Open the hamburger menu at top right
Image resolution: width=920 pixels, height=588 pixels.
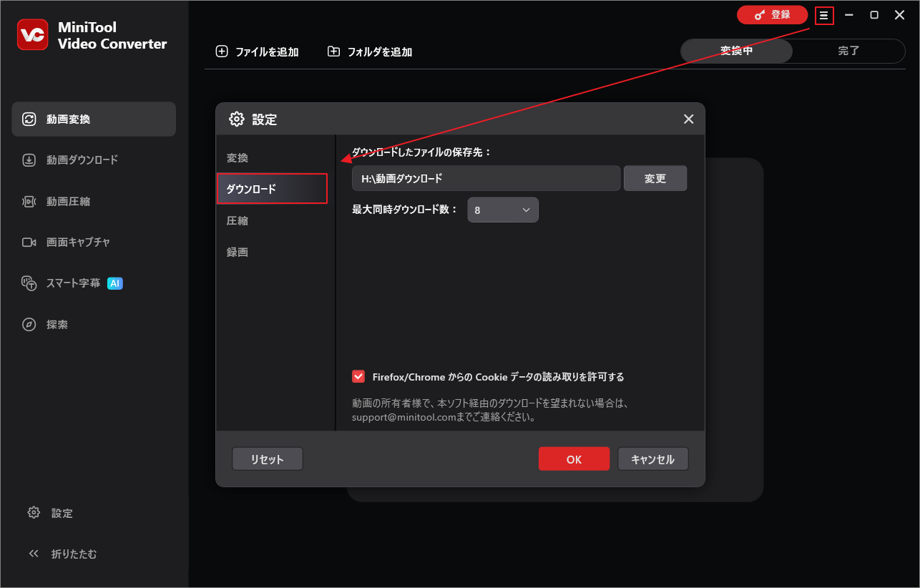(824, 14)
